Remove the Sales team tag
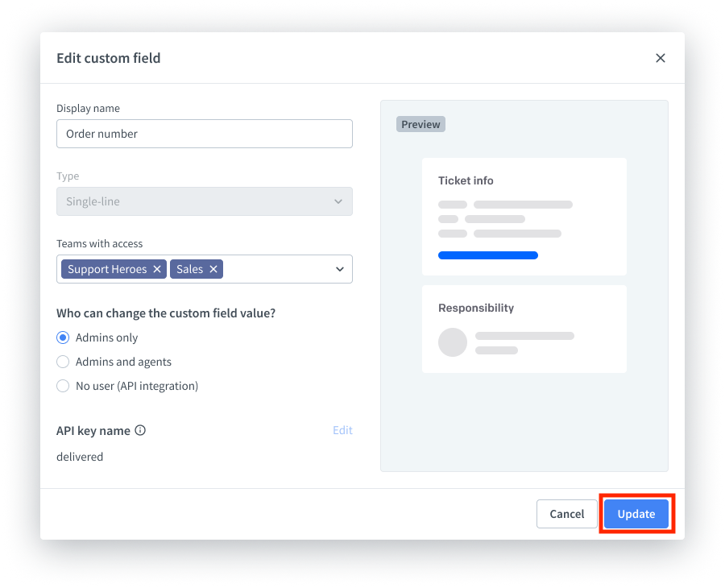 click(213, 269)
